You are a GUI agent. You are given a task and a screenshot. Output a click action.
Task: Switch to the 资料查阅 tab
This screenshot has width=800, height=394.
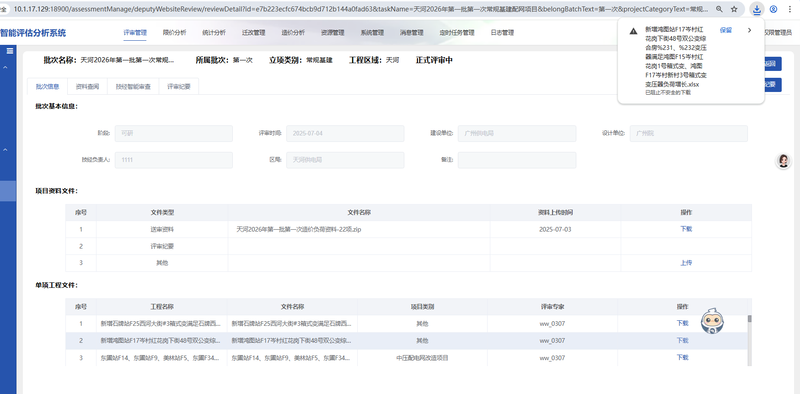click(x=87, y=87)
